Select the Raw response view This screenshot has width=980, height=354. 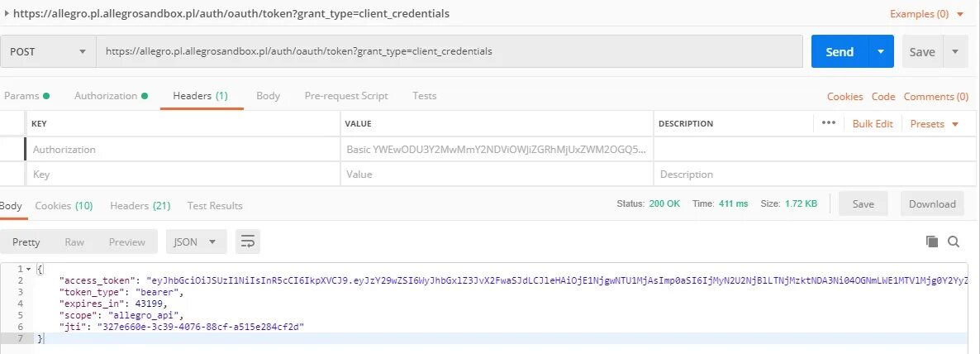pos(74,242)
